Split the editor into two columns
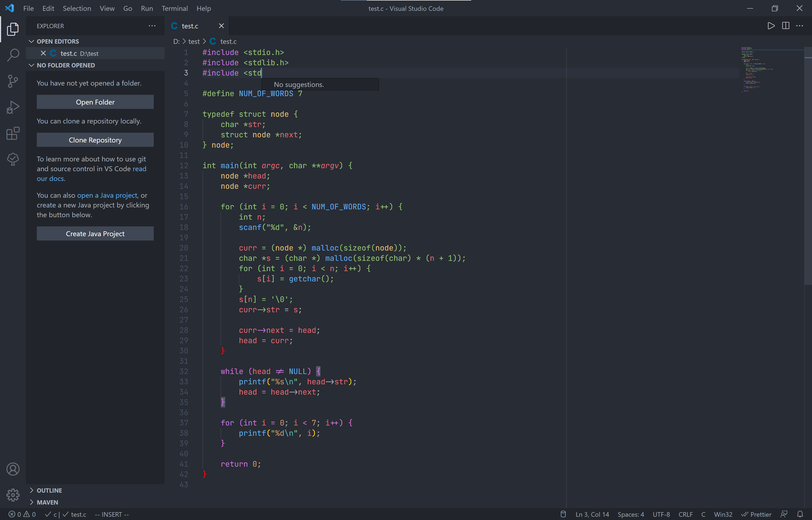 786,25
